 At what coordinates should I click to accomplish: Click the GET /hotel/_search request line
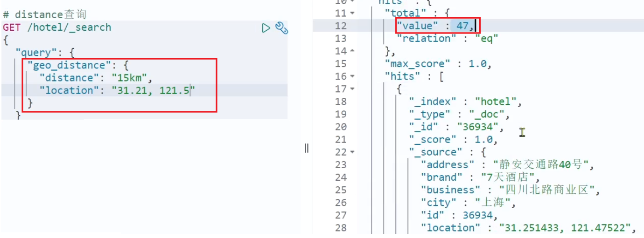pyautogui.click(x=57, y=27)
